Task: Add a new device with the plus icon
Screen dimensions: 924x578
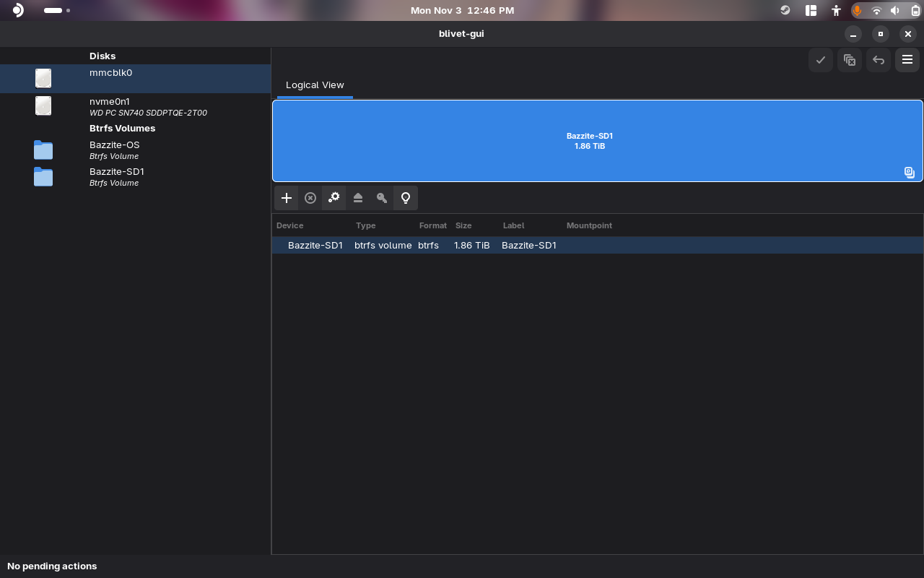Action: pyautogui.click(x=287, y=198)
